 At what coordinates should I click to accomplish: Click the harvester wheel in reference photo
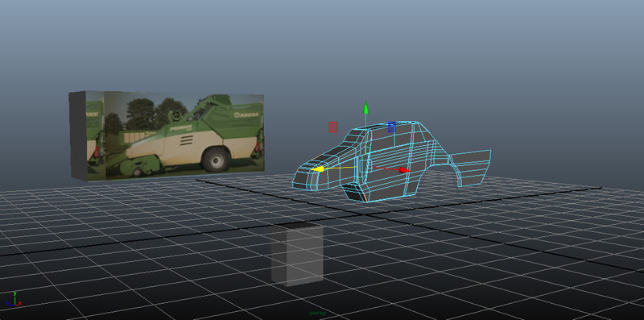tap(216, 160)
